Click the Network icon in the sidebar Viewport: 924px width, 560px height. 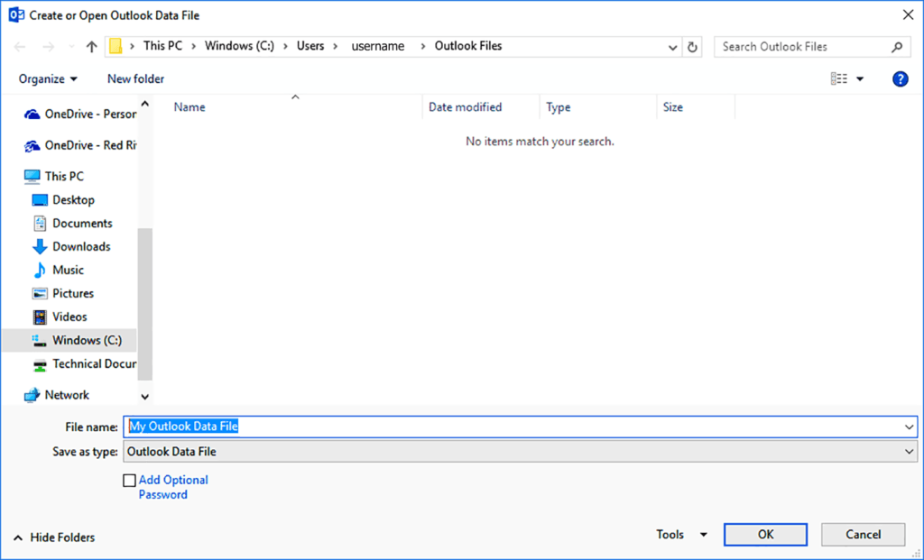[x=32, y=395]
